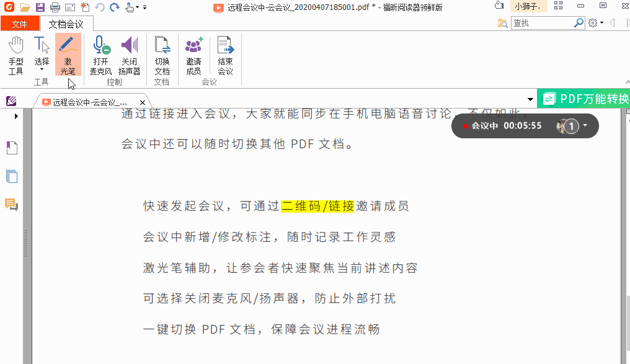
Task: Click 切换文档 to switch meeting document
Action: coord(162,55)
